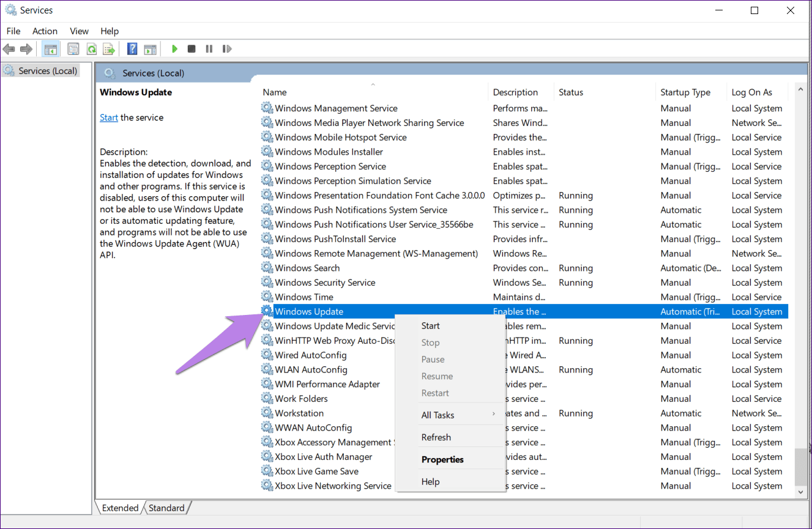Select Windows Remote Management (WS-Management) row

524,254
